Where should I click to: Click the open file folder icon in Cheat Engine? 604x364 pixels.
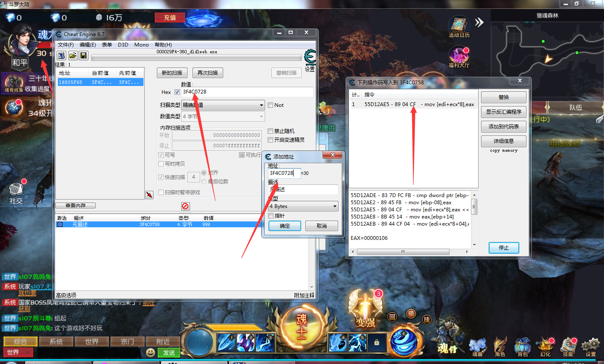(73, 55)
